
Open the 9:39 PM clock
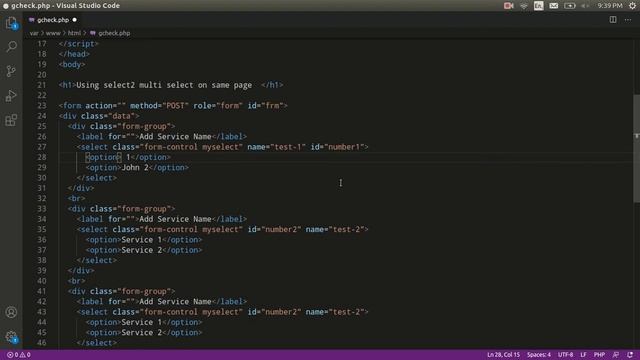point(610,6)
